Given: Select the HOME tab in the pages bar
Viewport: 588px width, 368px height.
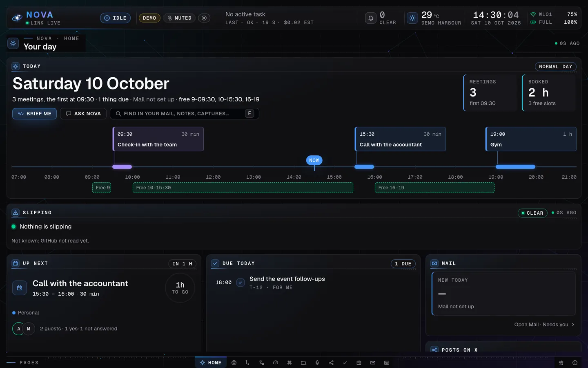Looking at the screenshot, I should [x=211, y=363].
